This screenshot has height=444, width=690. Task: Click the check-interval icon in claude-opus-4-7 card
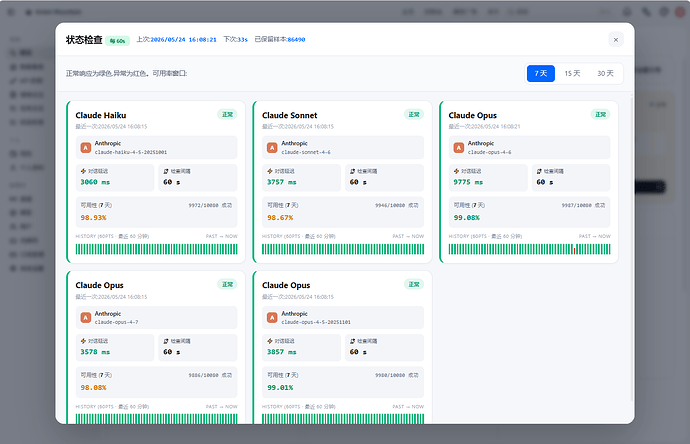click(x=166, y=341)
